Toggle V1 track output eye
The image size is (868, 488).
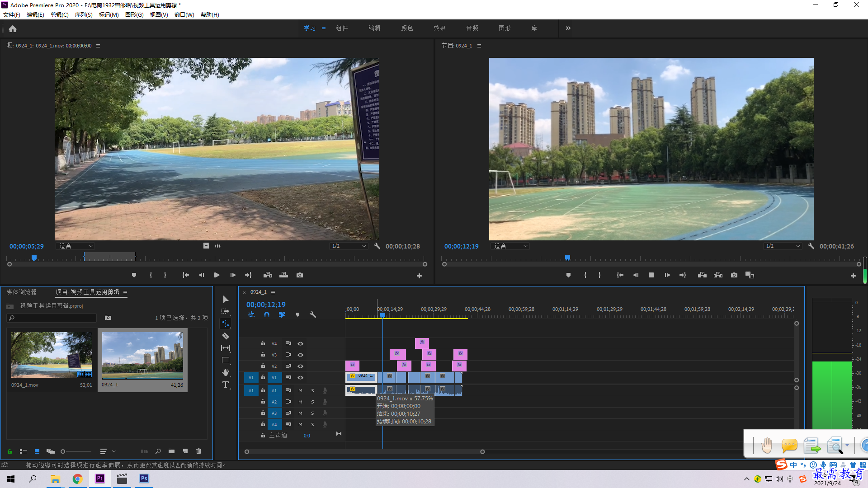300,377
